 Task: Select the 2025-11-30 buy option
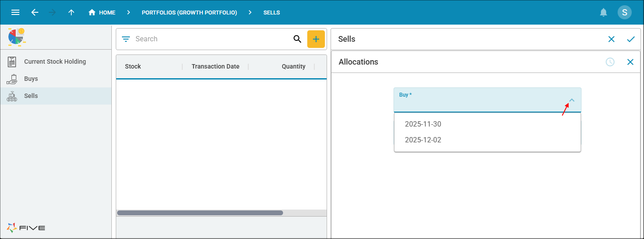[x=423, y=124]
